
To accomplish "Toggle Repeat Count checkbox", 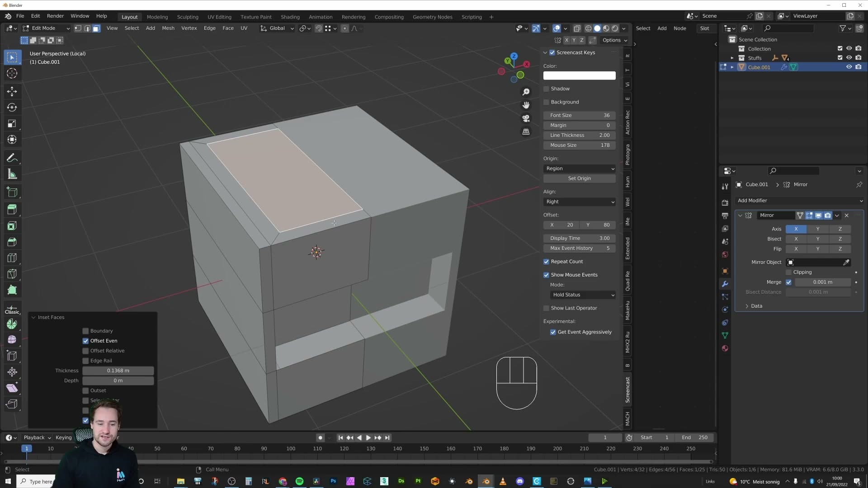I will pyautogui.click(x=546, y=262).
